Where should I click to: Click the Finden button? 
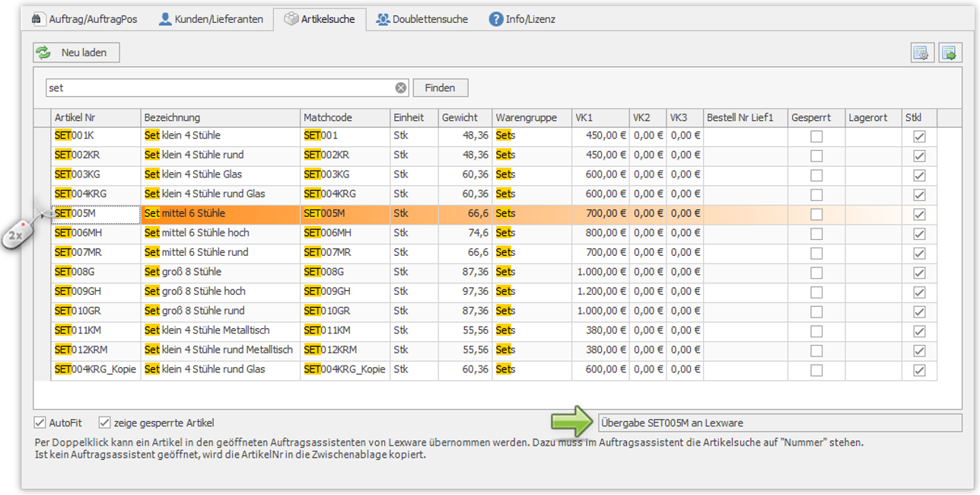coord(440,88)
